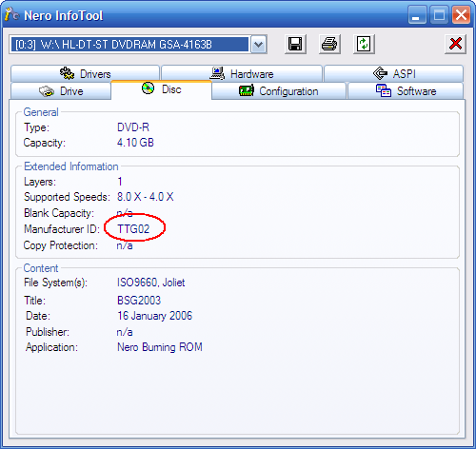Click the Save floppy disk icon
Viewport: 476px width, 449px height.
[x=295, y=44]
